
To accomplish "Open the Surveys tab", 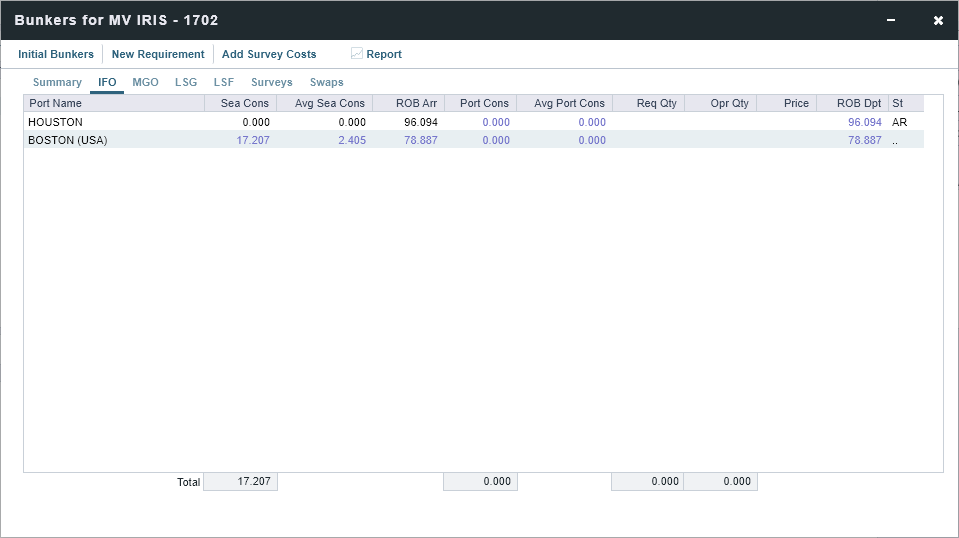I will [x=271, y=82].
